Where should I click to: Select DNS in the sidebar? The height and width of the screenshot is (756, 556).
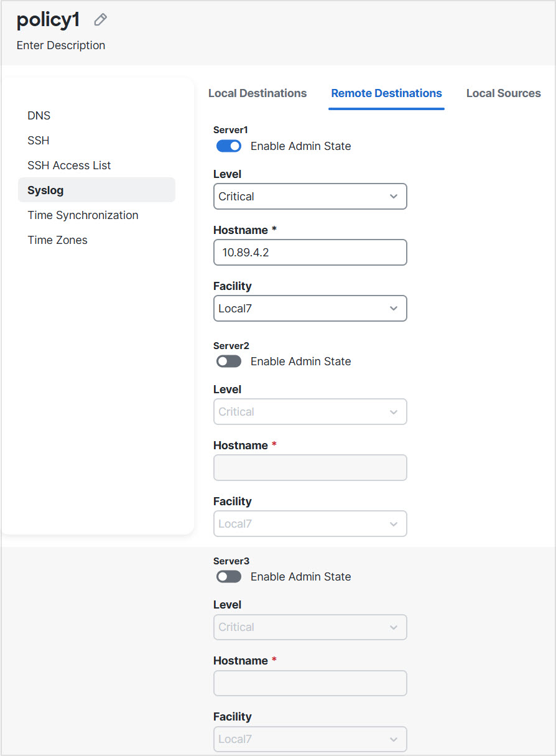coord(39,115)
